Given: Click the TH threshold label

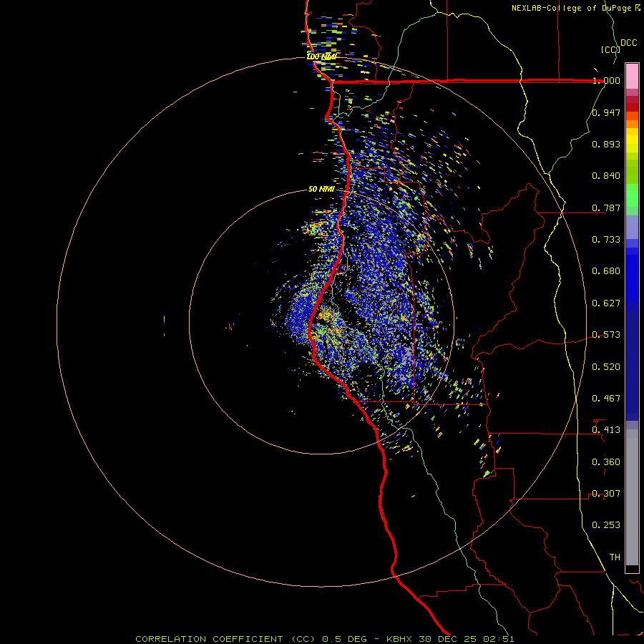Looking at the screenshot, I should coord(615,557).
